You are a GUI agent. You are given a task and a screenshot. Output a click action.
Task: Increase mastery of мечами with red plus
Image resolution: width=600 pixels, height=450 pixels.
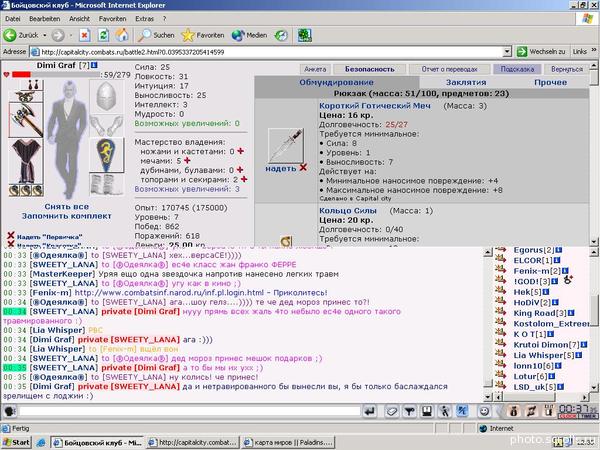click(187, 160)
